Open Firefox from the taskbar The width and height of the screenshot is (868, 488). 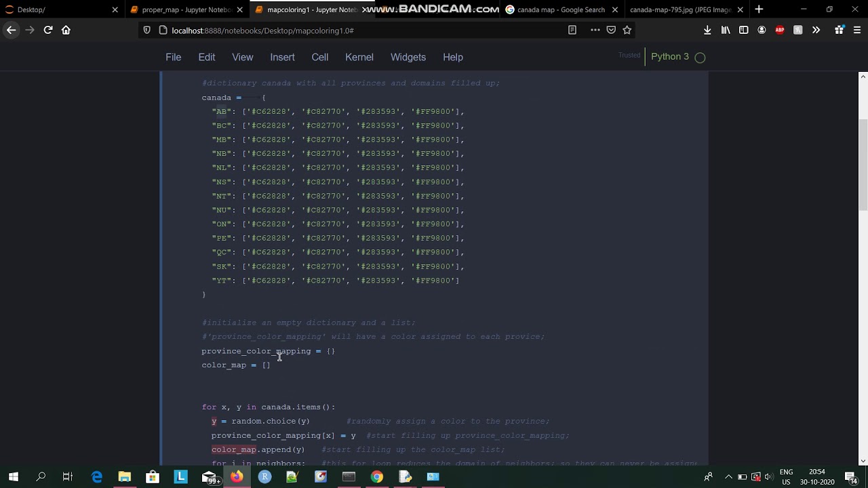coord(236,476)
